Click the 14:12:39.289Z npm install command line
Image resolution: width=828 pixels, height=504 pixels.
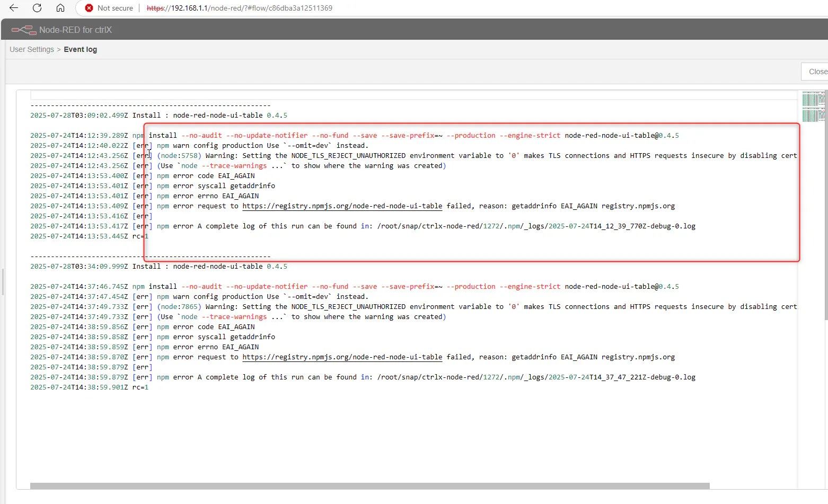coord(355,136)
